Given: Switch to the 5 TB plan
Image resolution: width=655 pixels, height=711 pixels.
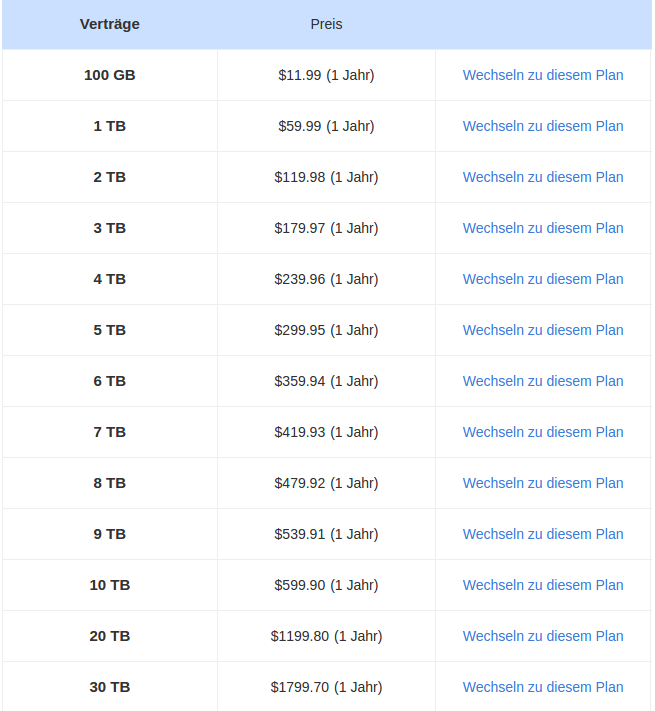Looking at the screenshot, I should point(543,330).
